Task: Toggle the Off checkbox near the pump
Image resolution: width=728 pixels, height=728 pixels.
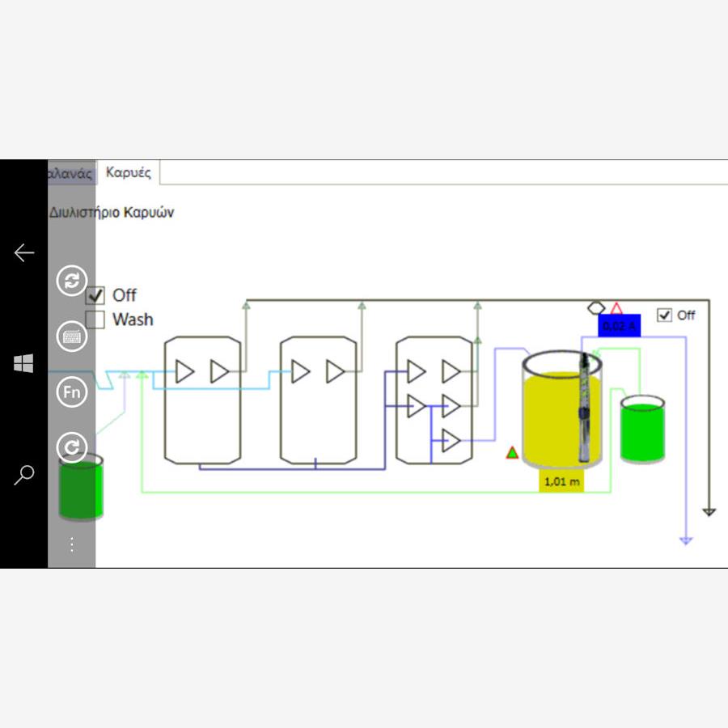Action: (x=665, y=315)
